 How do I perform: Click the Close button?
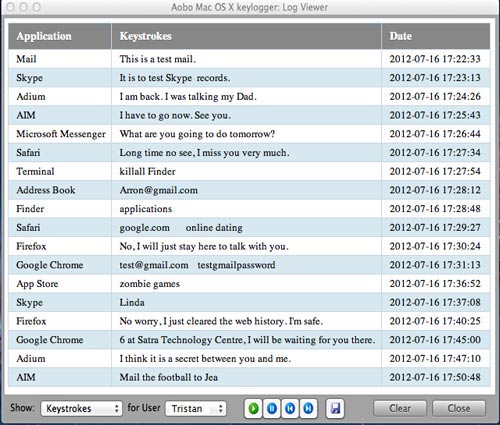click(459, 408)
